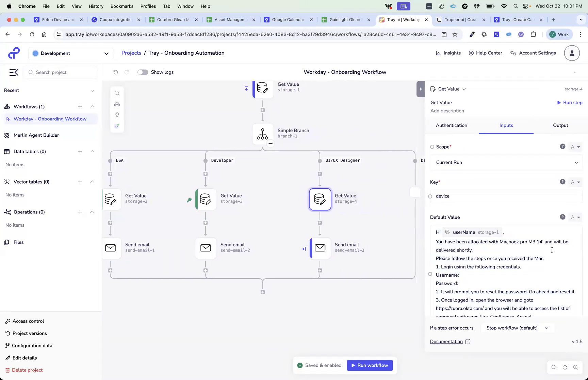Open the Documentation link in the step panel
This screenshot has width=588, height=380.
(446, 341)
